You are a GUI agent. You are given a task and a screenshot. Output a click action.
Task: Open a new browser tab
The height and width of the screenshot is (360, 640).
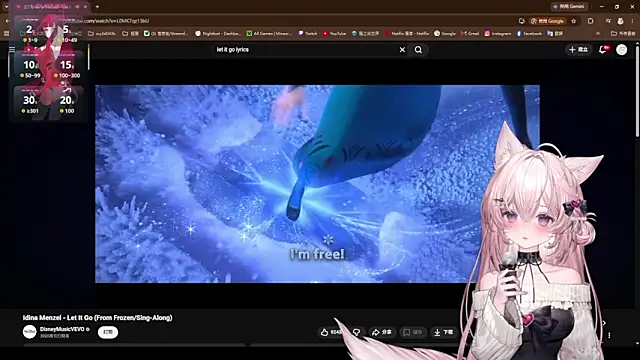coord(97,7)
